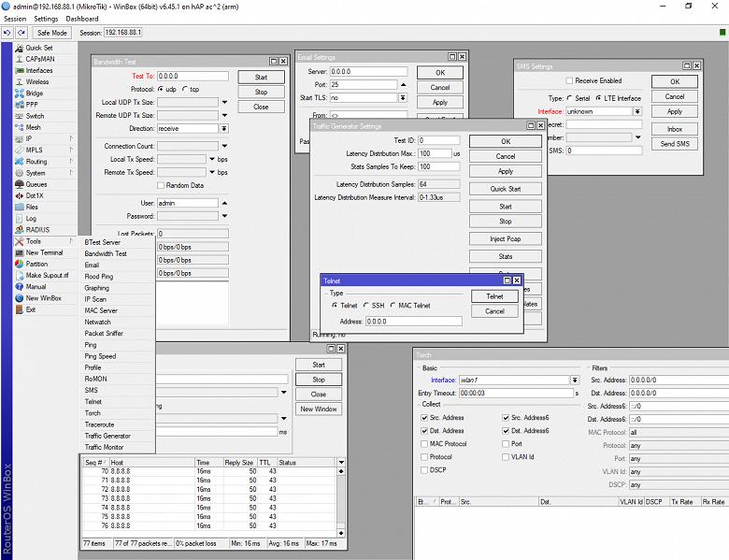Screen dimensions: 729x560
Task: Toggle the Safe Mode button
Action: tap(52, 33)
